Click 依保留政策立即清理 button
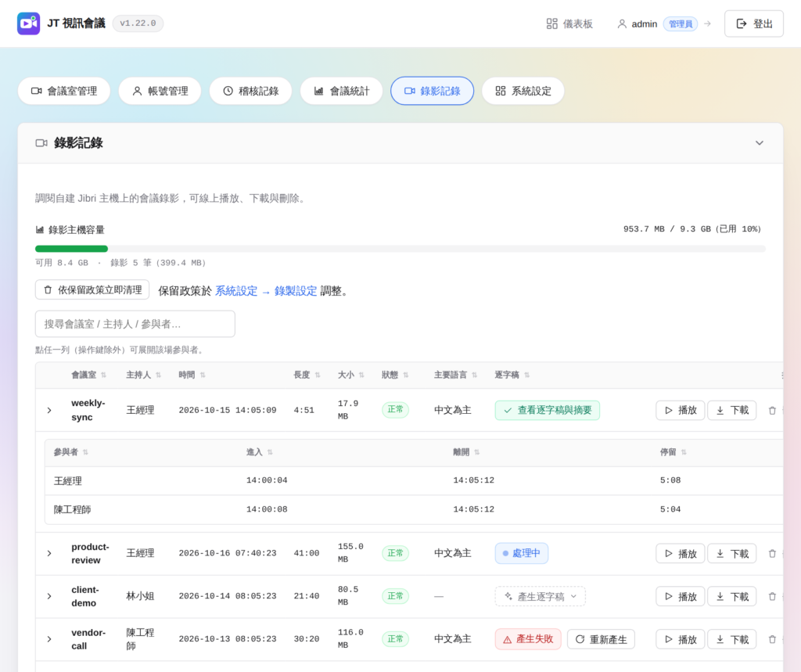This screenshot has height=672, width=801. (x=92, y=289)
